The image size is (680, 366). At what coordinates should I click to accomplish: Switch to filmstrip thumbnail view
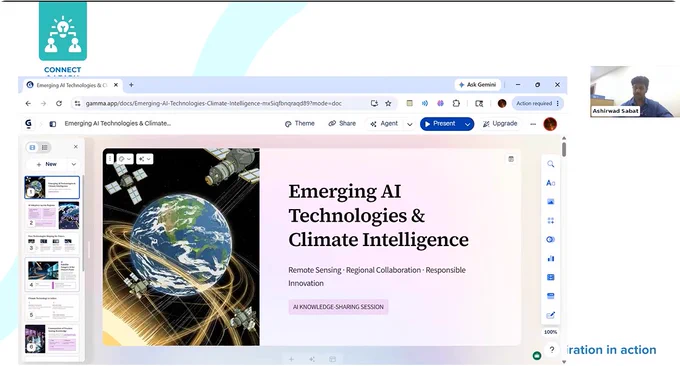[33, 147]
